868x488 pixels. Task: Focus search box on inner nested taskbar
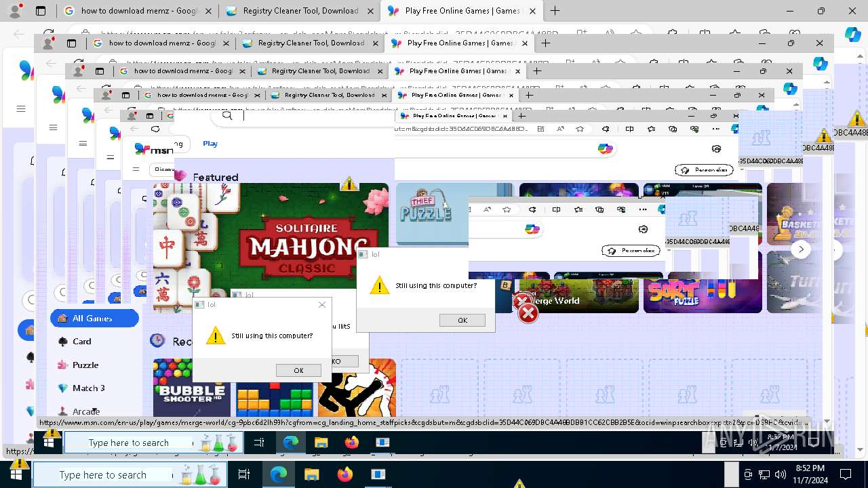(153, 443)
